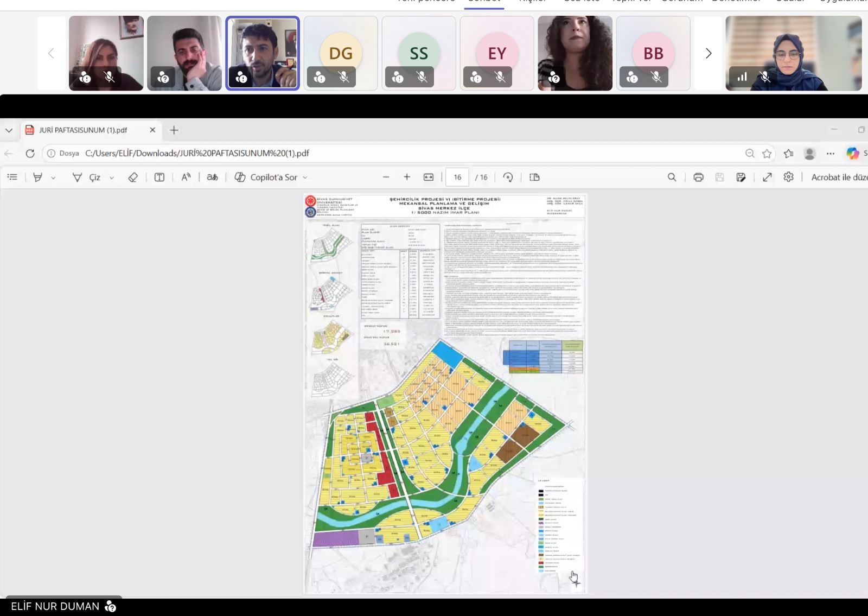
Task: Show next participants with right arrow
Action: click(x=708, y=53)
